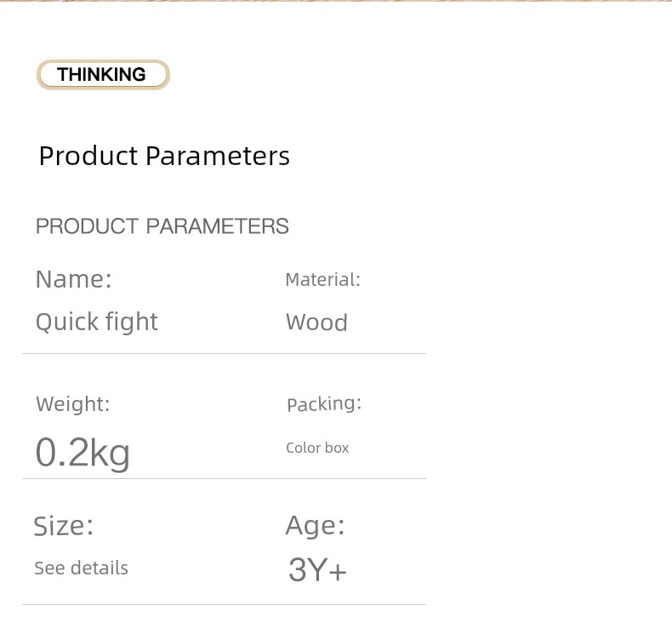The width and height of the screenshot is (672, 628).
Task: Select the Wood material value
Action: click(316, 323)
